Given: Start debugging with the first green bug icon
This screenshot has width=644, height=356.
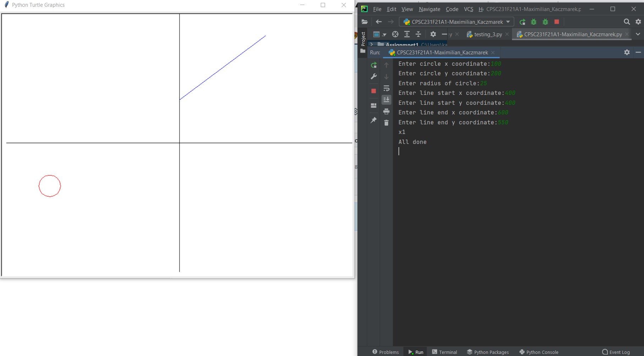Looking at the screenshot, I should pos(534,22).
